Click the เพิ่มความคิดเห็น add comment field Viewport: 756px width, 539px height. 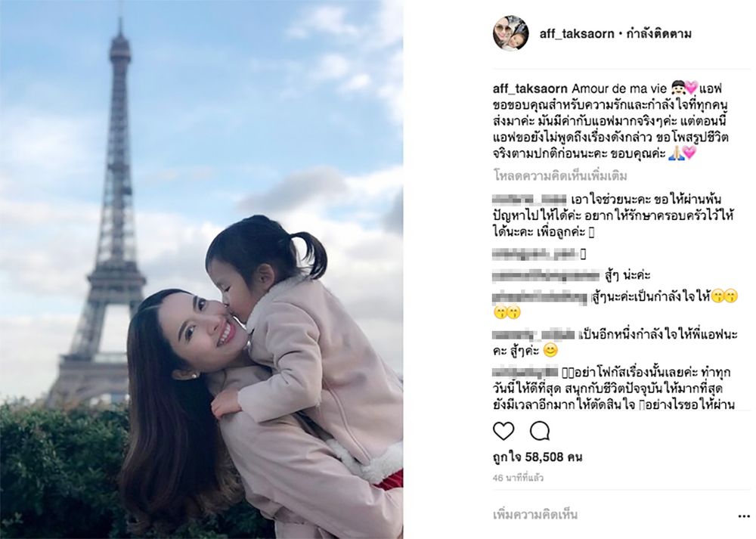pos(535,515)
